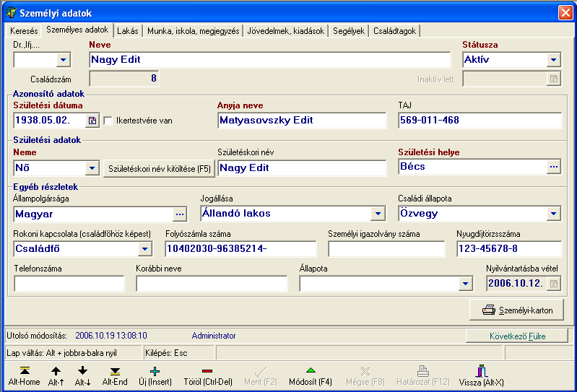Image resolution: width=577 pixels, height=392 pixels.
Task: Click the Határozat (F12) printer icon
Action: pos(422,370)
